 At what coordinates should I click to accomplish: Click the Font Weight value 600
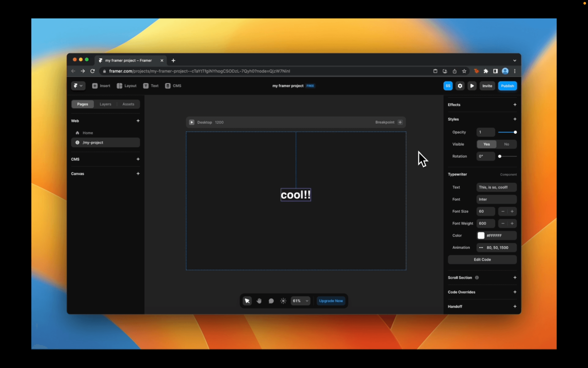pos(486,223)
